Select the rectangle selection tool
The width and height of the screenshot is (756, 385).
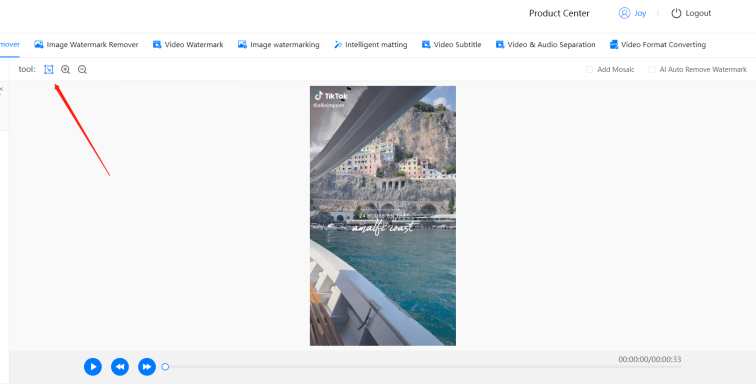[49, 69]
